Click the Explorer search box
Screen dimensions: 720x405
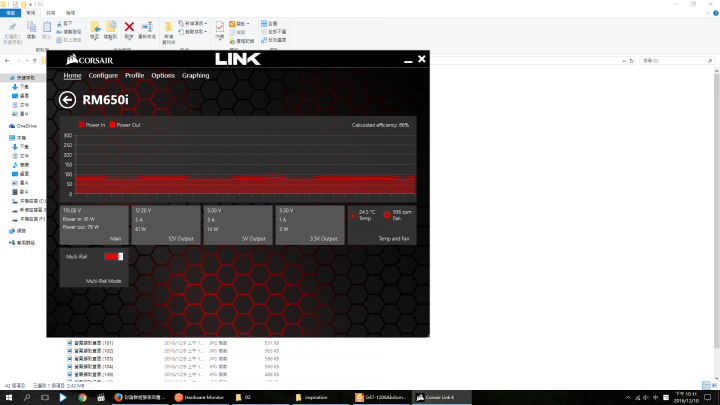click(677, 61)
